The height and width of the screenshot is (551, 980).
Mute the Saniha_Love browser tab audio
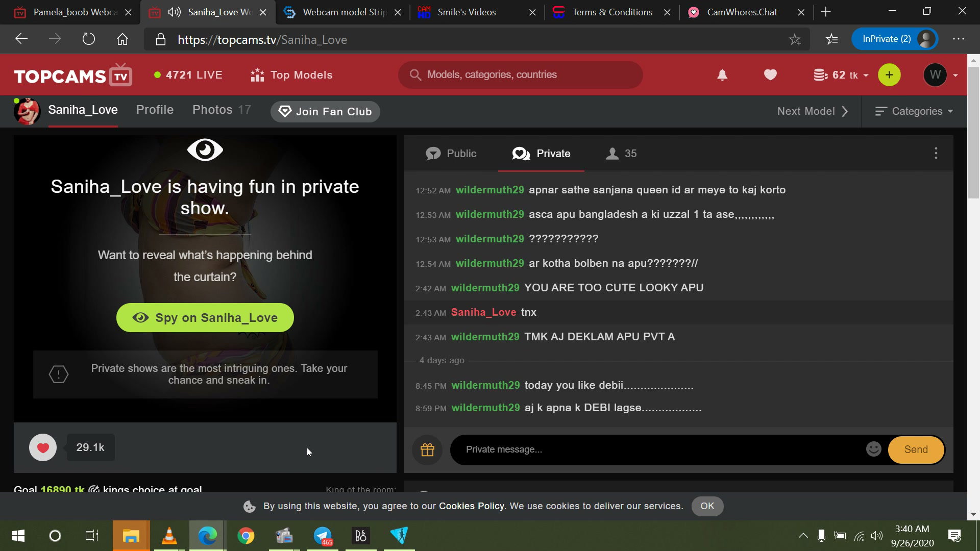174,12
